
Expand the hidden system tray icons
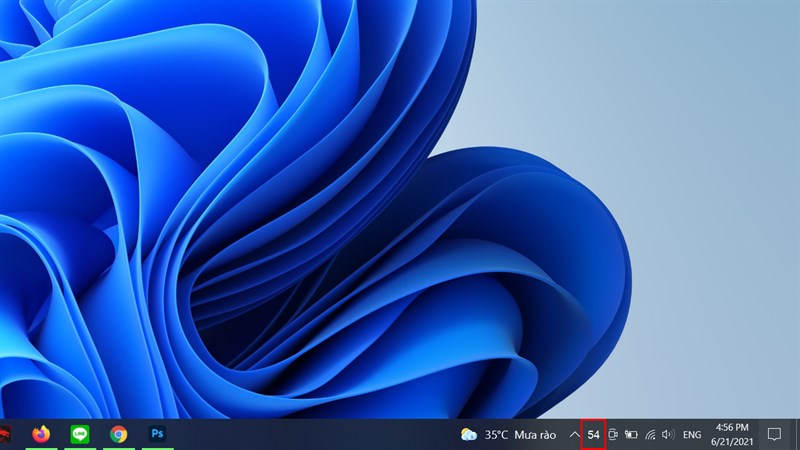(x=574, y=435)
